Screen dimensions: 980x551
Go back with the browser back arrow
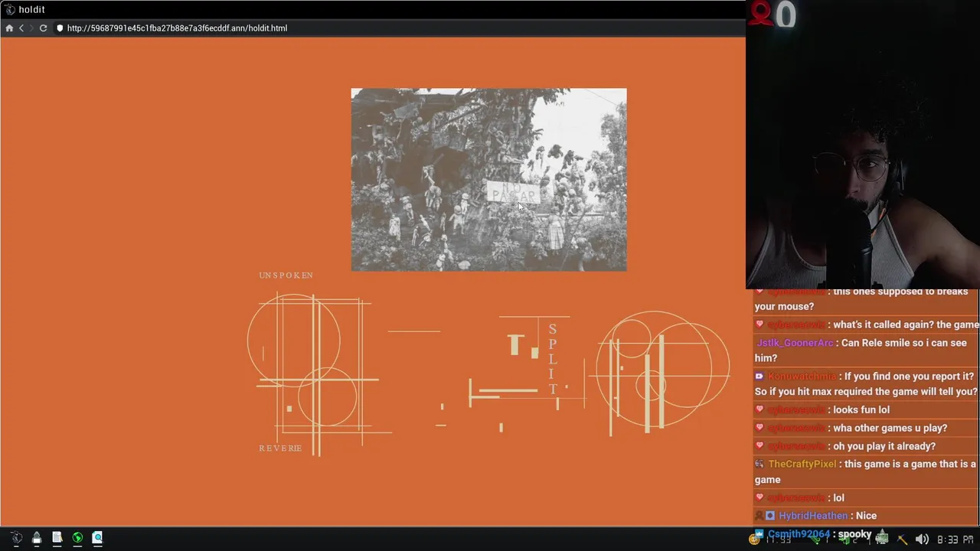click(x=21, y=28)
